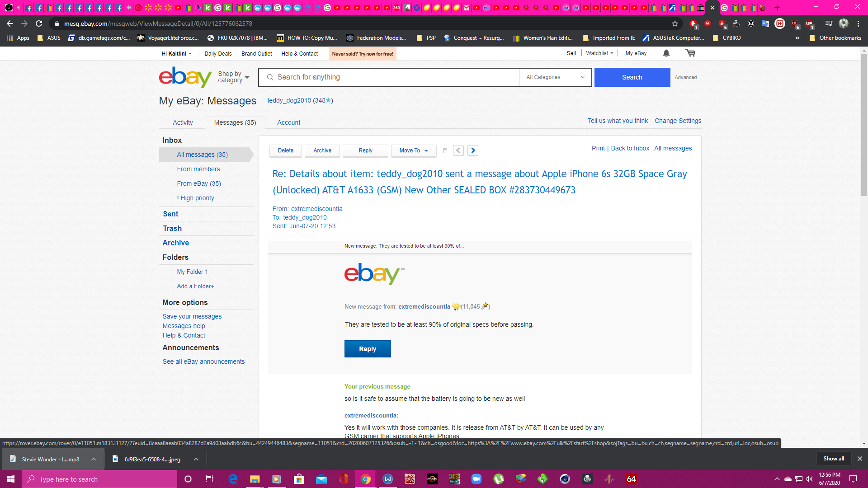Click the Archive toolbar button
This screenshot has width=868, height=488.
[322, 150]
